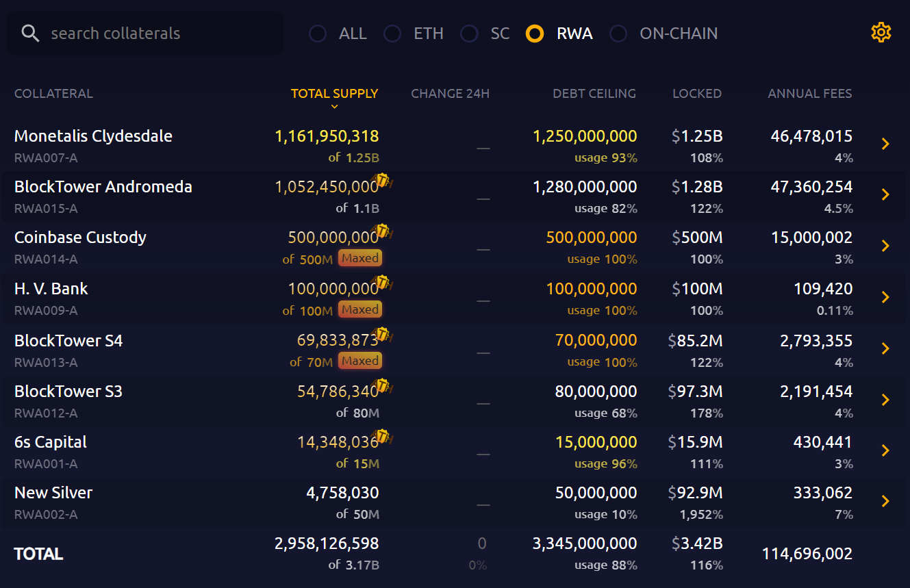Viewport: 910px width, 588px height.
Task: Sort by the CHANGE 24H column header
Action: tap(450, 94)
